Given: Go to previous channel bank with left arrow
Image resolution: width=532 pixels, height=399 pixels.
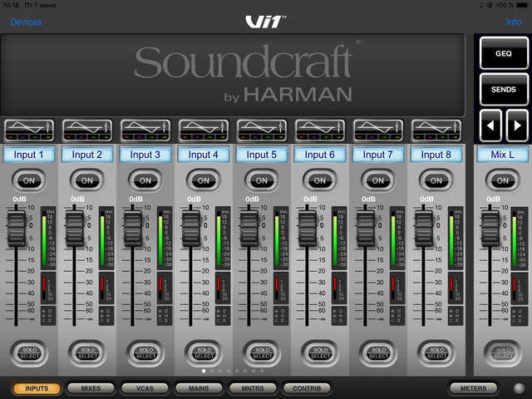Looking at the screenshot, I should click(x=490, y=126).
